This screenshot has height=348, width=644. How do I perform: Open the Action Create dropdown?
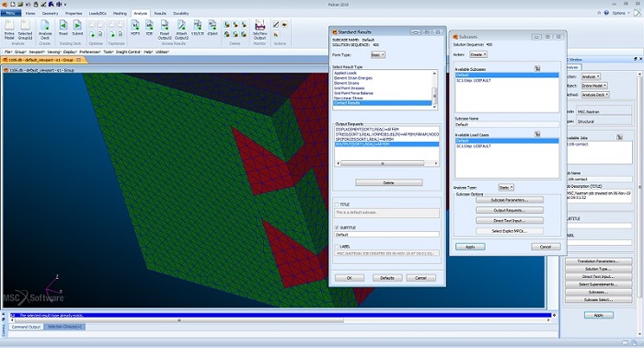(x=478, y=54)
